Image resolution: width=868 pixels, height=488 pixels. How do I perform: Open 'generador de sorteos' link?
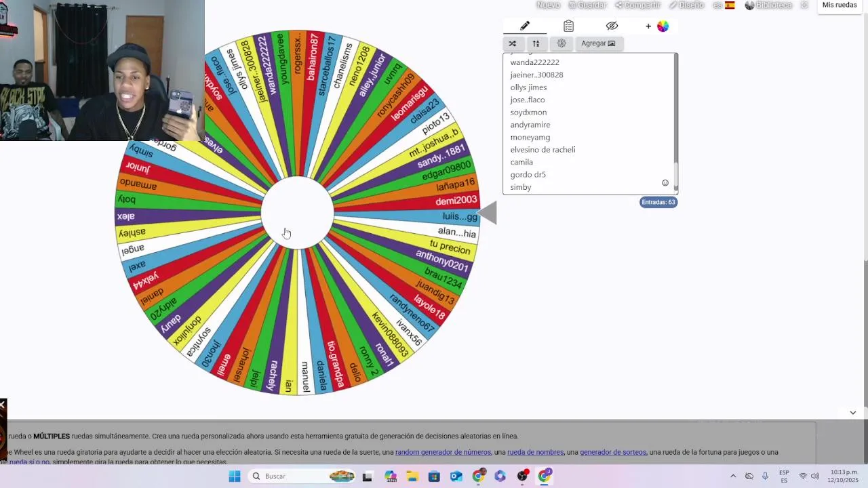pos(613,452)
